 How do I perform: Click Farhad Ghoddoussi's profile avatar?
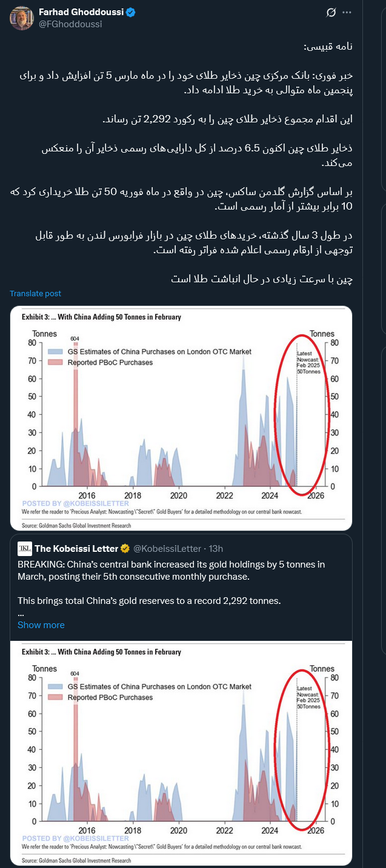[21, 18]
